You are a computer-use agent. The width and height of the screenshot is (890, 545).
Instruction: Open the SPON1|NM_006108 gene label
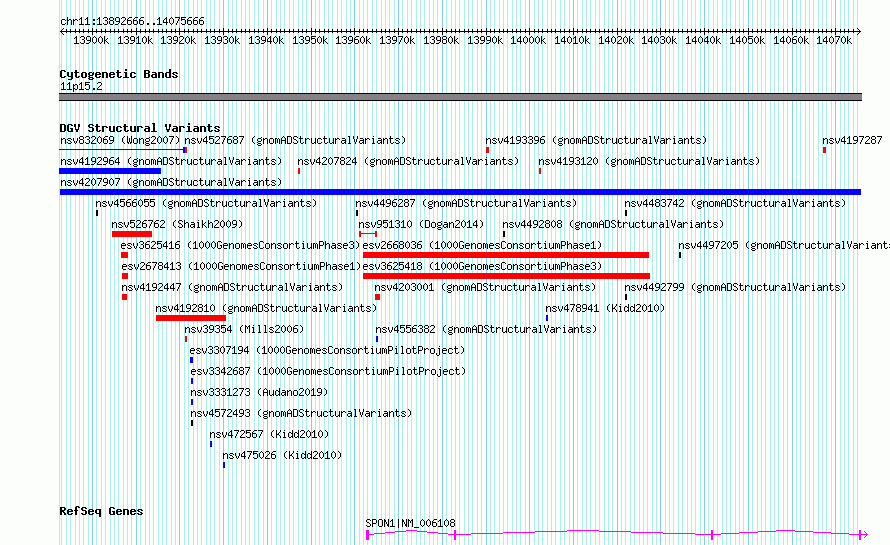click(410, 523)
